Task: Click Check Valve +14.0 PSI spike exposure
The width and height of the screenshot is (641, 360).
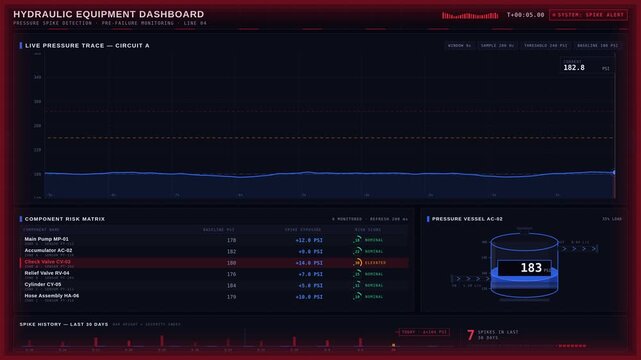Action: tap(309, 263)
